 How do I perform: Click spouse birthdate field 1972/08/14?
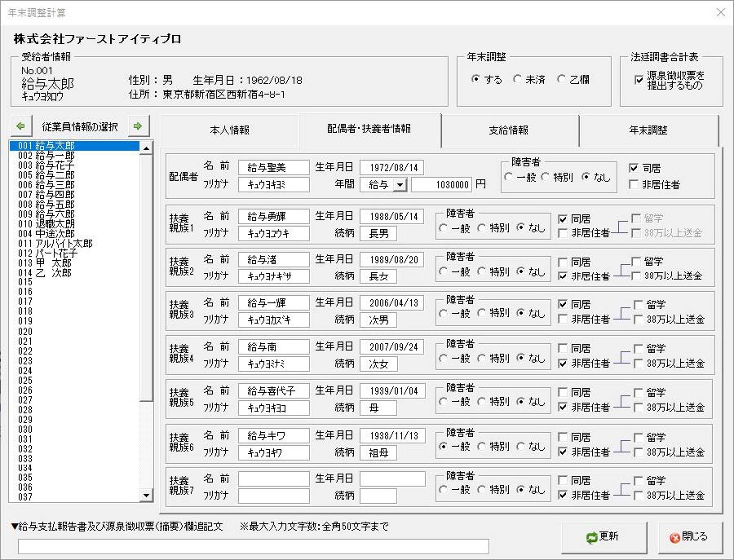[x=392, y=167]
